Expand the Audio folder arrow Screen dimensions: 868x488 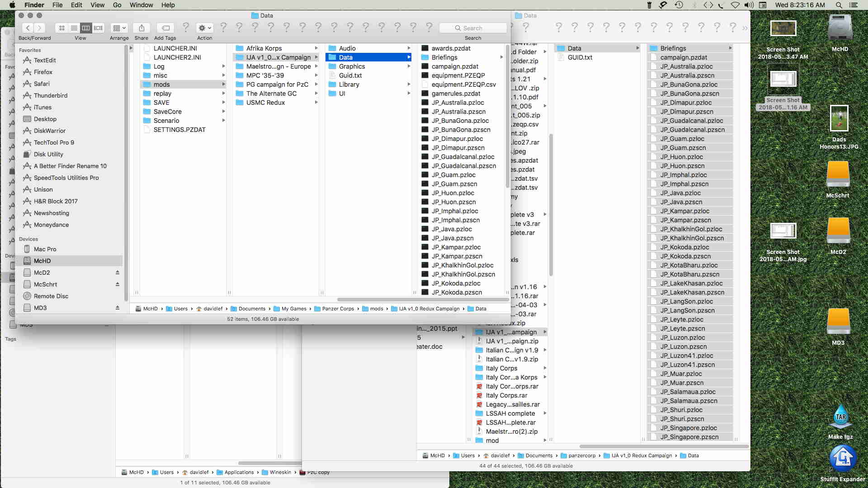pyautogui.click(x=409, y=48)
